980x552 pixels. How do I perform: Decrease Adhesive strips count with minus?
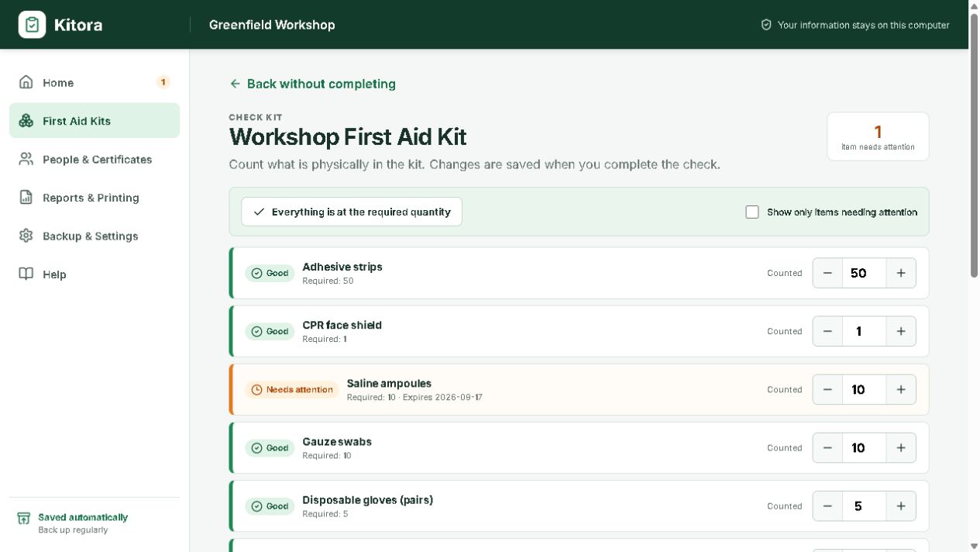tap(827, 273)
